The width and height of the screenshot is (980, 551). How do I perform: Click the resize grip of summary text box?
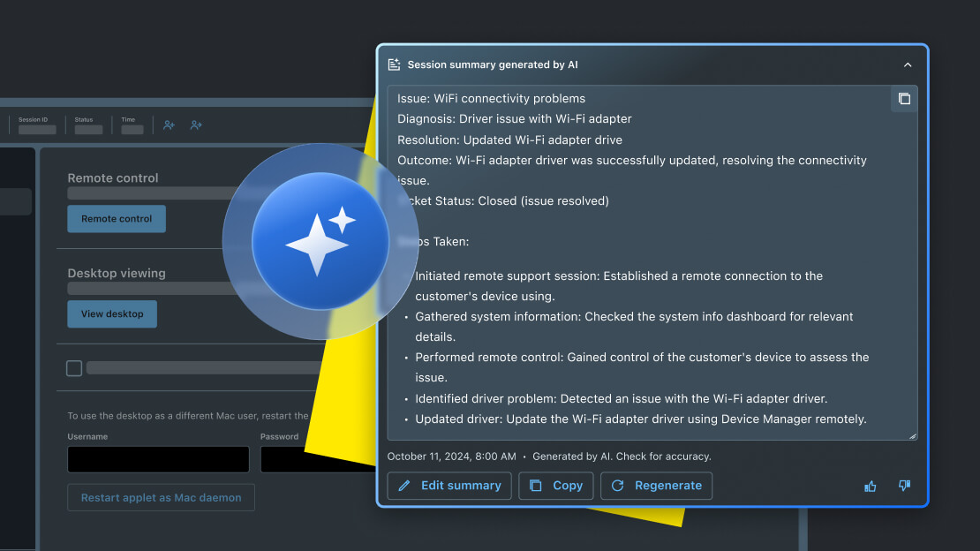(913, 436)
